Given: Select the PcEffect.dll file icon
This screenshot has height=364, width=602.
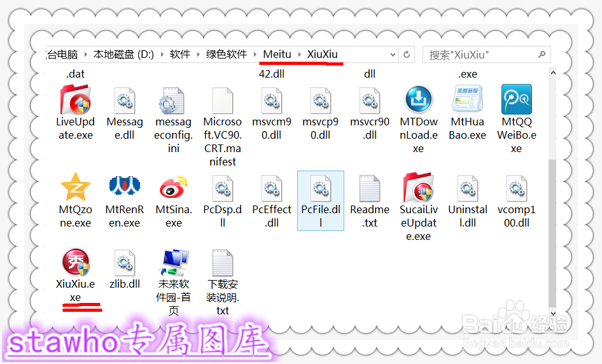Looking at the screenshot, I should click(x=272, y=188).
